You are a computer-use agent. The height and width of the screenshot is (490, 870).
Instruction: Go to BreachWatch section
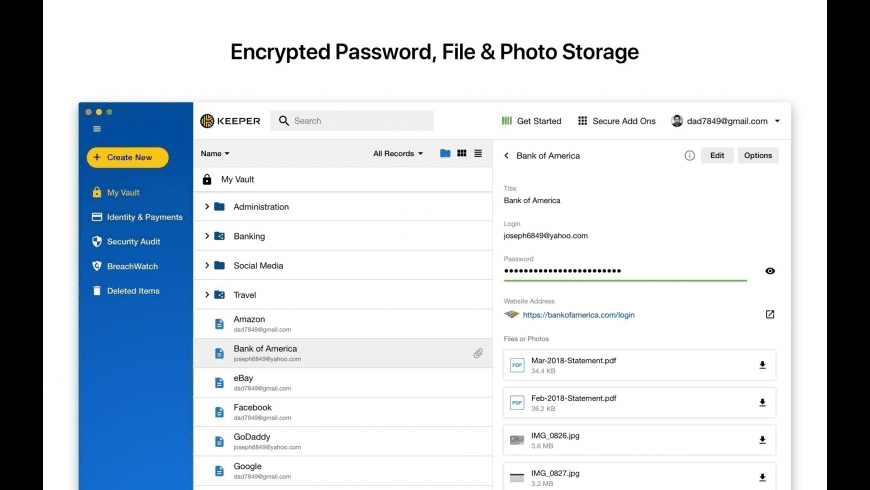pos(132,267)
